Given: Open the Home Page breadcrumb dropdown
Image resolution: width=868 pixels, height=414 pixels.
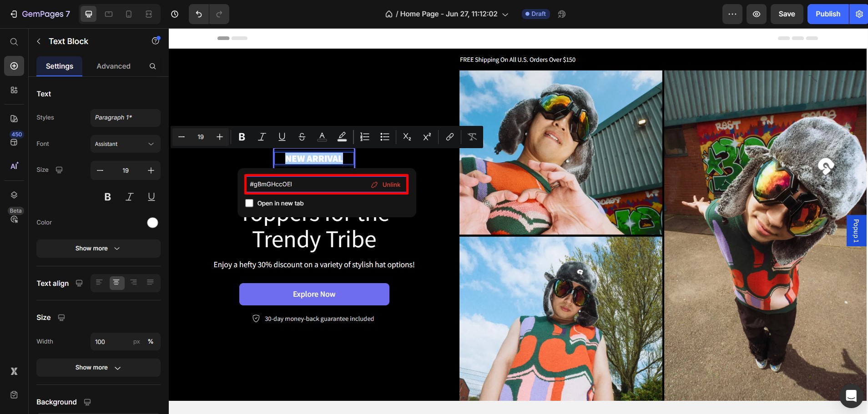Looking at the screenshot, I should point(505,14).
